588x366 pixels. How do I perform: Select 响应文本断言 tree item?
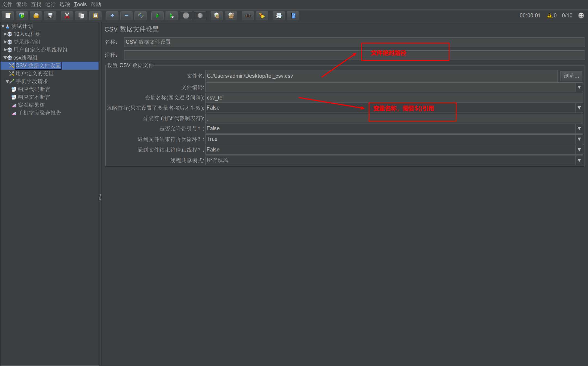click(x=34, y=97)
